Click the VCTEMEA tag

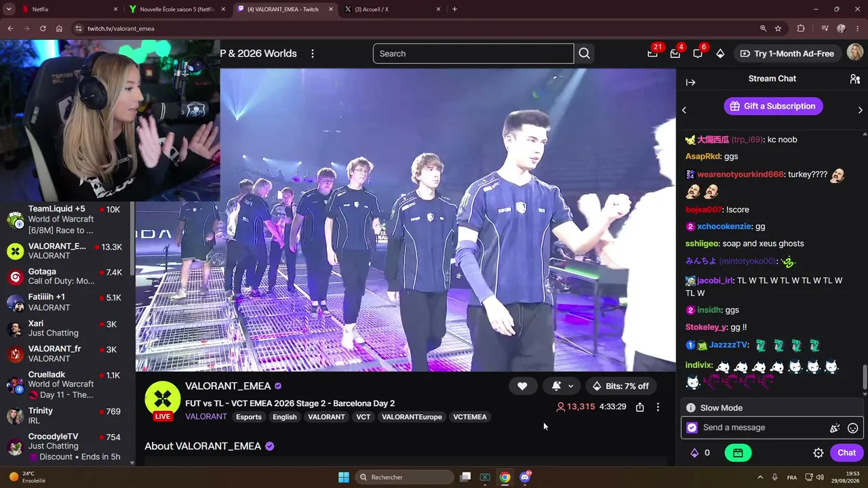point(470,417)
